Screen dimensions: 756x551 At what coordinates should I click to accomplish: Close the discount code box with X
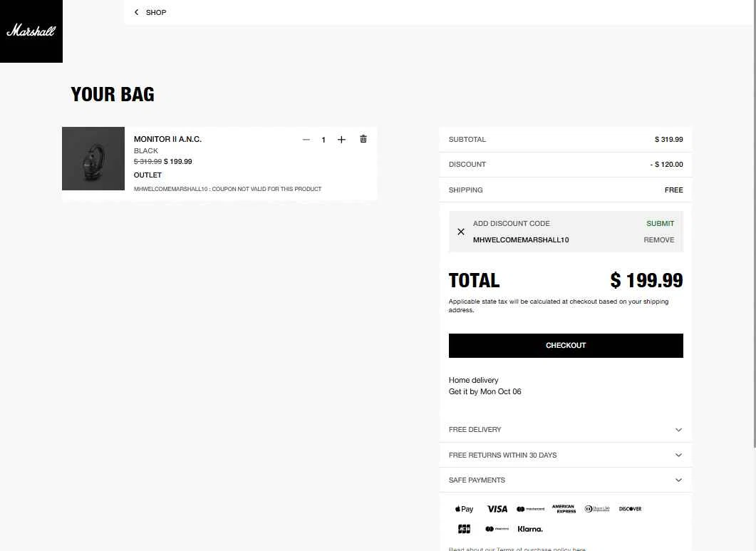pyautogui.click(x=461, y=232)
